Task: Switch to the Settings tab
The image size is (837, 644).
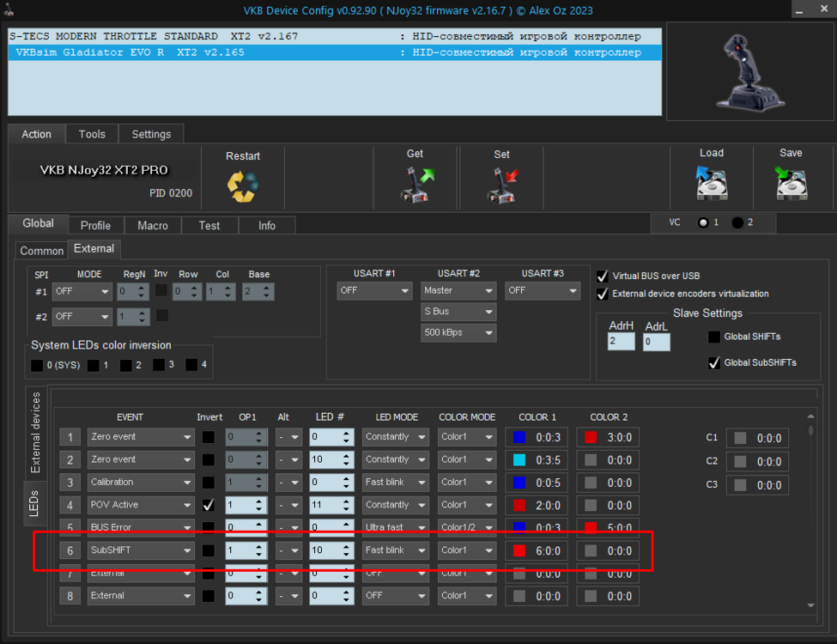Action: 151,134
